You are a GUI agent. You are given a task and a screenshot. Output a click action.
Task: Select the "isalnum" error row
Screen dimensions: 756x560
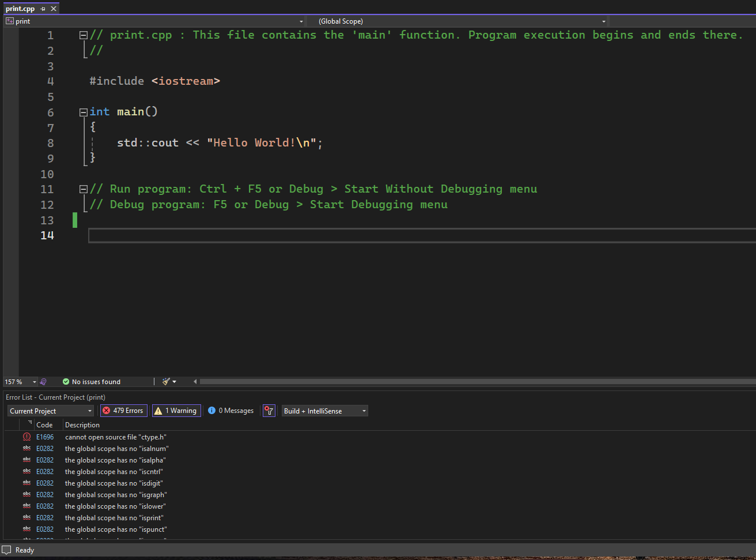(380, 449)
